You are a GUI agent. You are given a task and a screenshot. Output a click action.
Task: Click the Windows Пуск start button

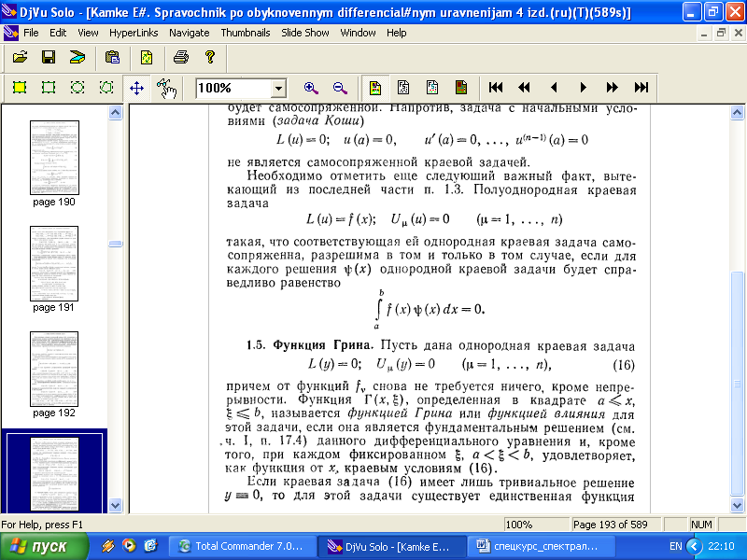coord(44,546)
